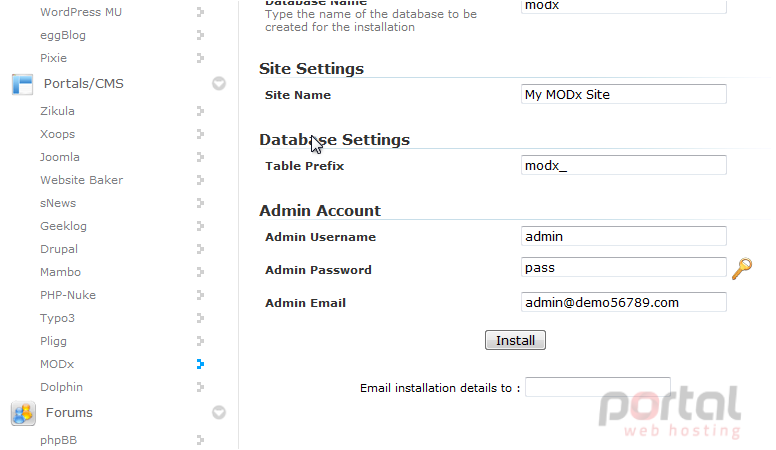Click arrow icon beside Mambo
Screen dimensions: 776x450
[x=200, y=272]
